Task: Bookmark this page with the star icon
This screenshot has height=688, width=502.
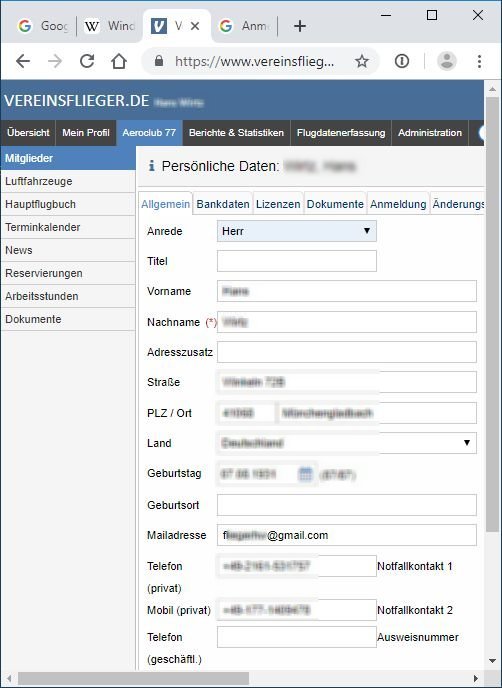Action: [362, 61]
